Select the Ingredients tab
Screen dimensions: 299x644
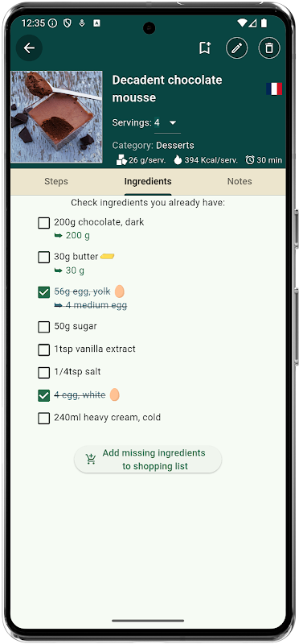click(x=148, y=181)
